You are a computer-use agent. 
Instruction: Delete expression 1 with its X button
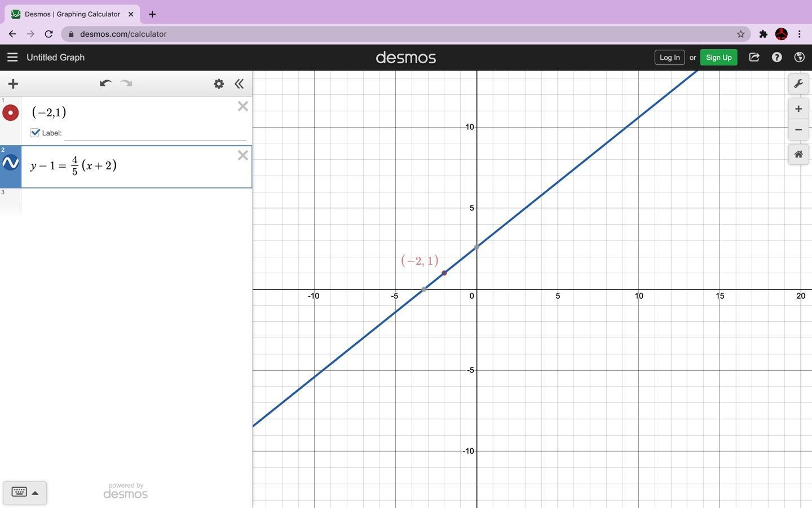point(243,106)
